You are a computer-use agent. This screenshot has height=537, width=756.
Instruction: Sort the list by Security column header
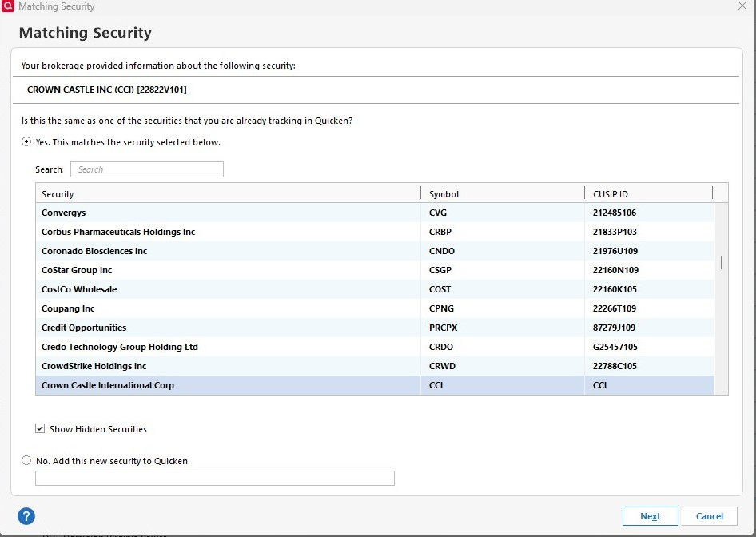[x=228, y=194]
